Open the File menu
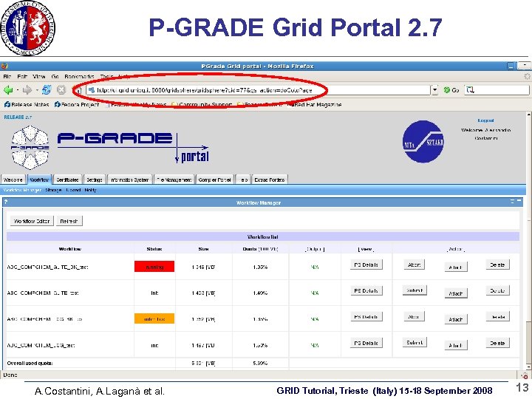The height and width of the screenshot is (399, 532). tap(7, 77)
